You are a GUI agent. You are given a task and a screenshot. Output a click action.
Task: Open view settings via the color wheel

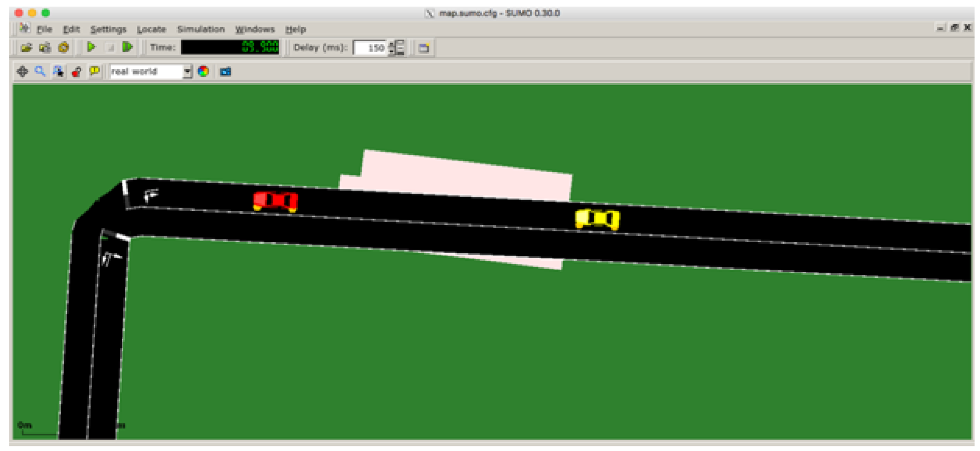203,72
